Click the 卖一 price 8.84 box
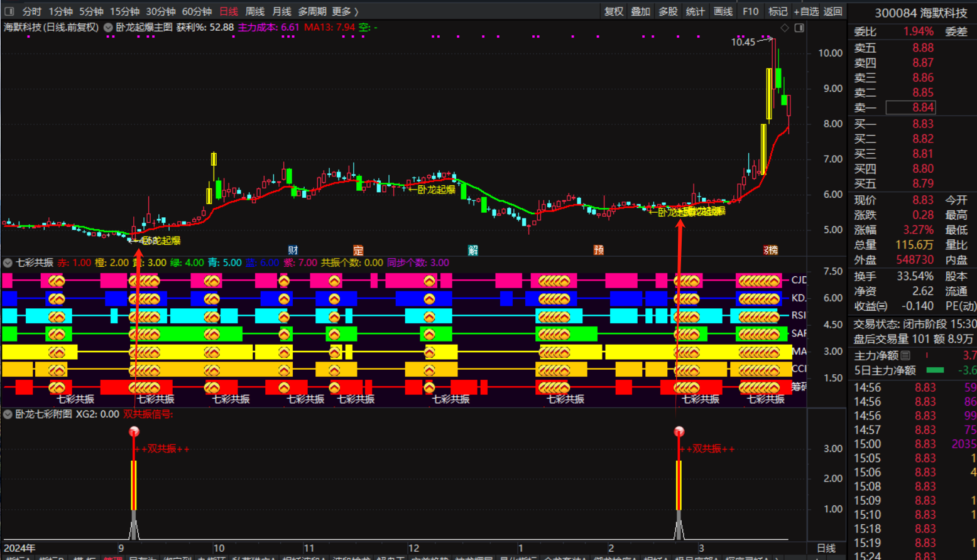This screenshot has height=560, width=977. click(x=910, y=107)
